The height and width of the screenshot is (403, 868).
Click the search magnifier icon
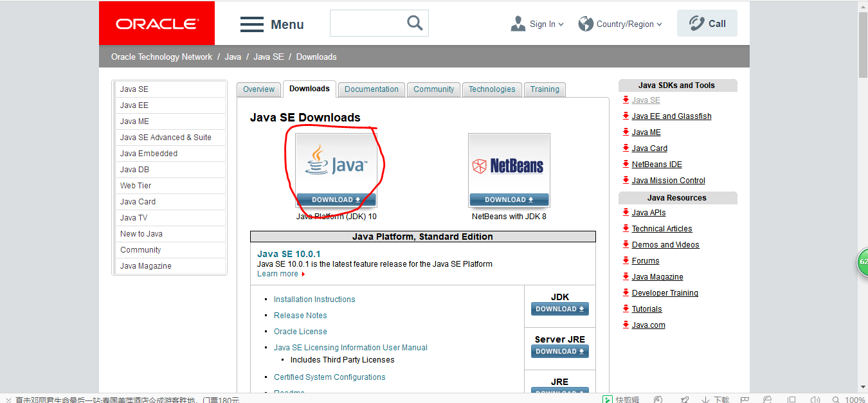[415, 23]
